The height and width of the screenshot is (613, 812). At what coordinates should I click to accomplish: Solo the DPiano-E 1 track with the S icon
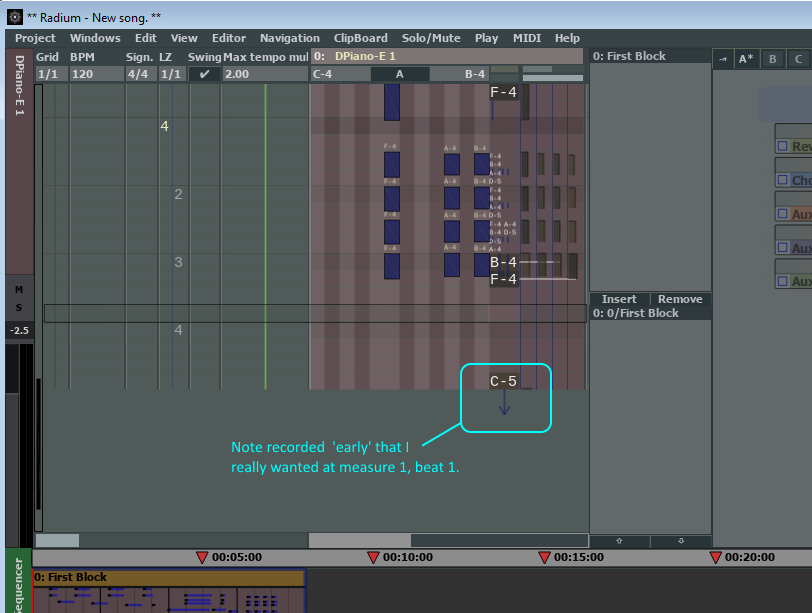click(19, 308)
